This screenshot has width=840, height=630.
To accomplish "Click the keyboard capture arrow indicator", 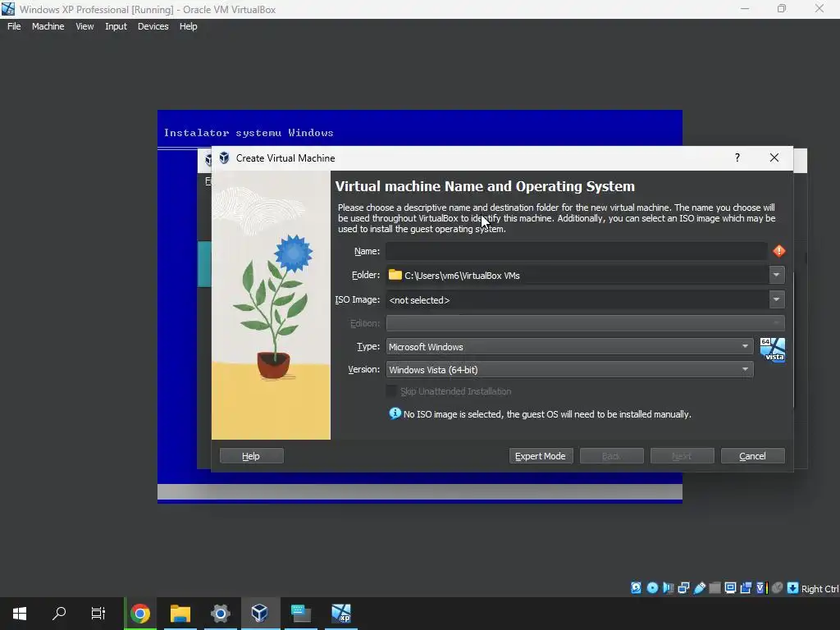I will [793, 587].
